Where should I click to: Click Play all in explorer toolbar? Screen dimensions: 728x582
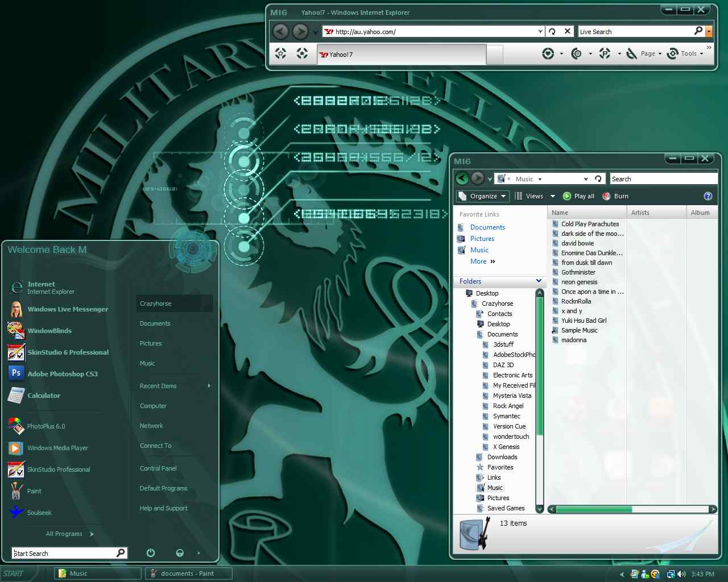pos(578,196)
